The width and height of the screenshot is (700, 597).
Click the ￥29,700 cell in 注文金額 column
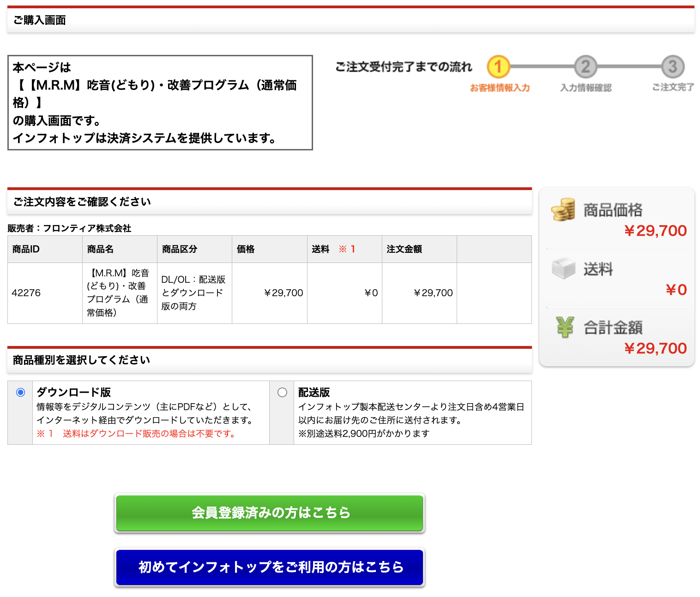(x=419, y=293)
